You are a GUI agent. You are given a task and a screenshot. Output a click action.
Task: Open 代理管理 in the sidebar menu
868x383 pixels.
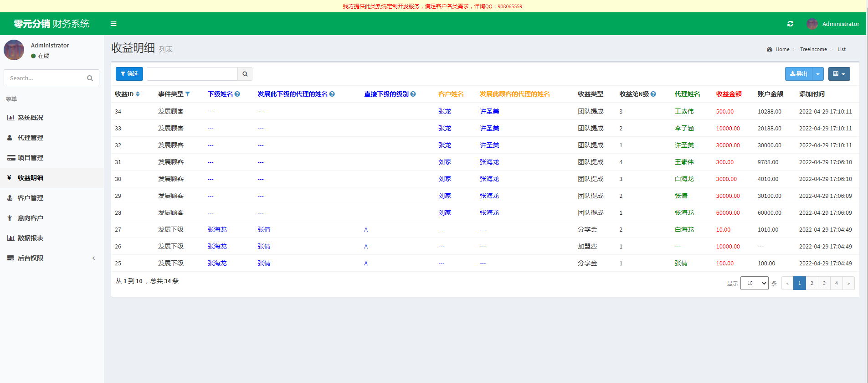31,138
